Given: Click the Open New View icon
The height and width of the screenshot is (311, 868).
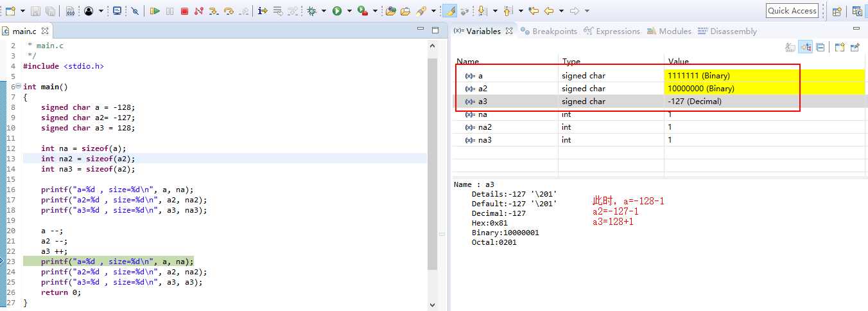Looking at the screenshot, I should coord(839,47).
